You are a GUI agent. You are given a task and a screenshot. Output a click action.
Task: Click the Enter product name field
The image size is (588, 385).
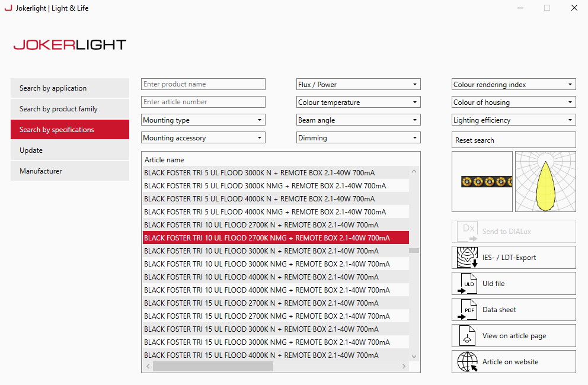point(203,84)
